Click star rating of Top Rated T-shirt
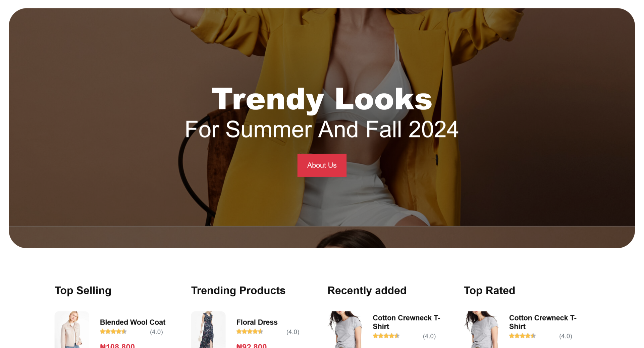This screenshot has height=348, width=644. point(523,336)
